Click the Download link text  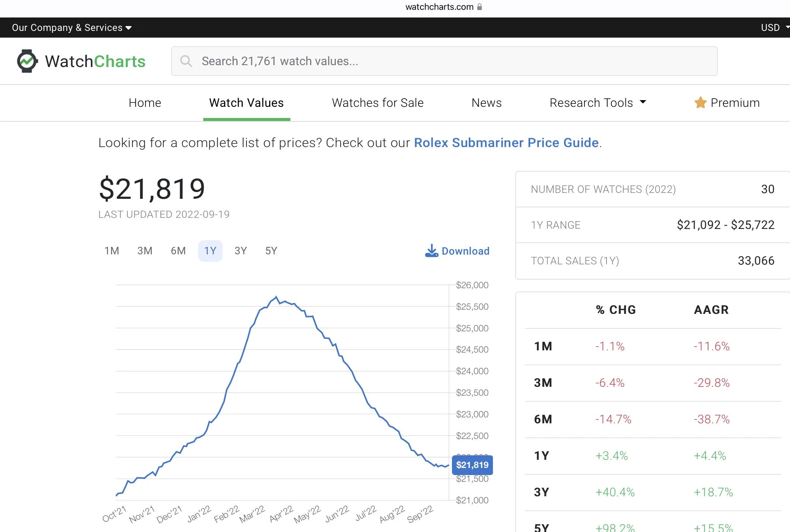click(465, 251)
